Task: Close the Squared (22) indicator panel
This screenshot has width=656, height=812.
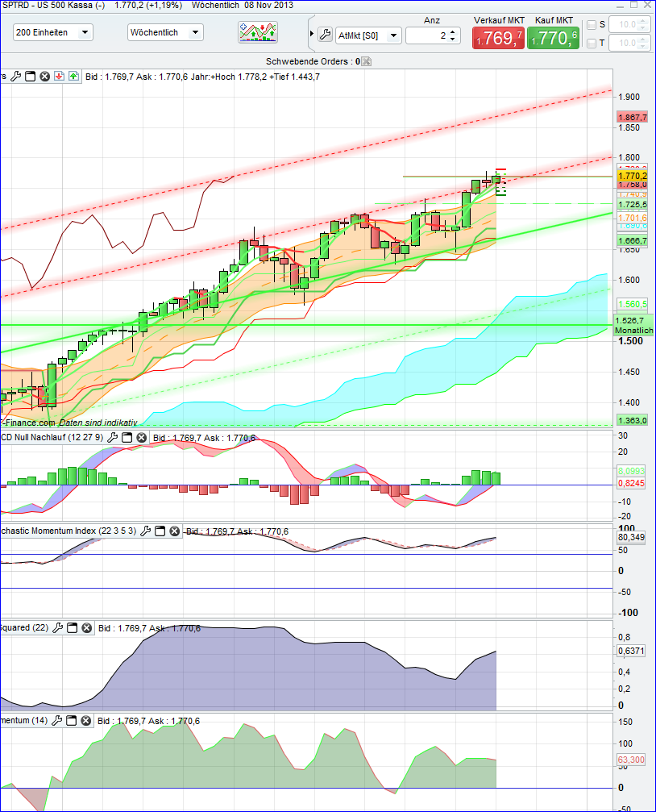Action: pos(86,627)
